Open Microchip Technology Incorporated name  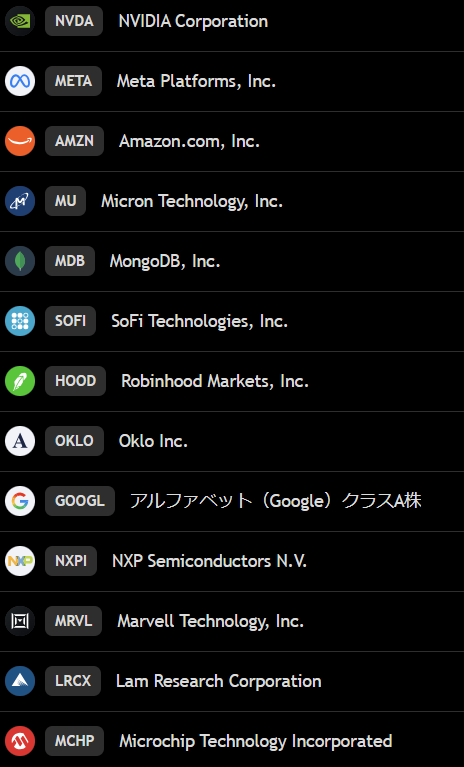256,741
